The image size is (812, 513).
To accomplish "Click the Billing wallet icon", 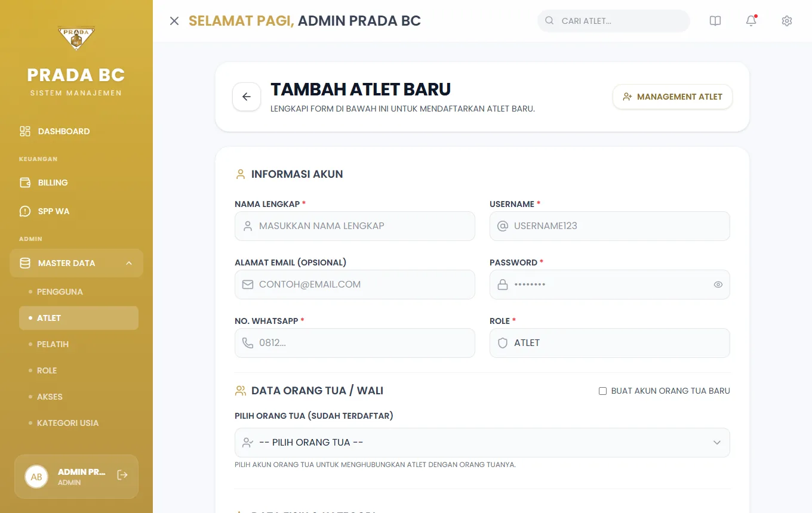I will 25,183.
